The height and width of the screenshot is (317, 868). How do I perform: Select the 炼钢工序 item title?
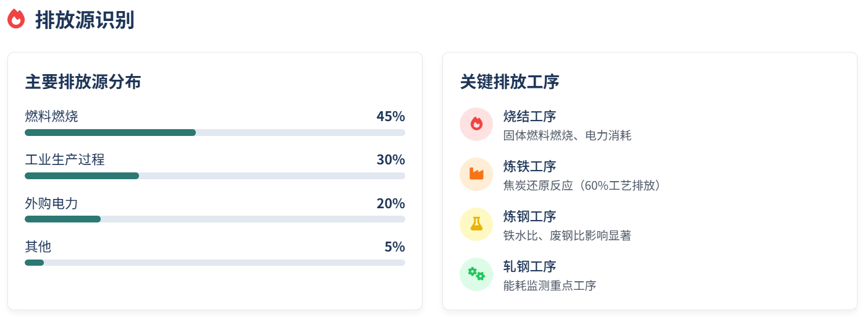(529, 216)
